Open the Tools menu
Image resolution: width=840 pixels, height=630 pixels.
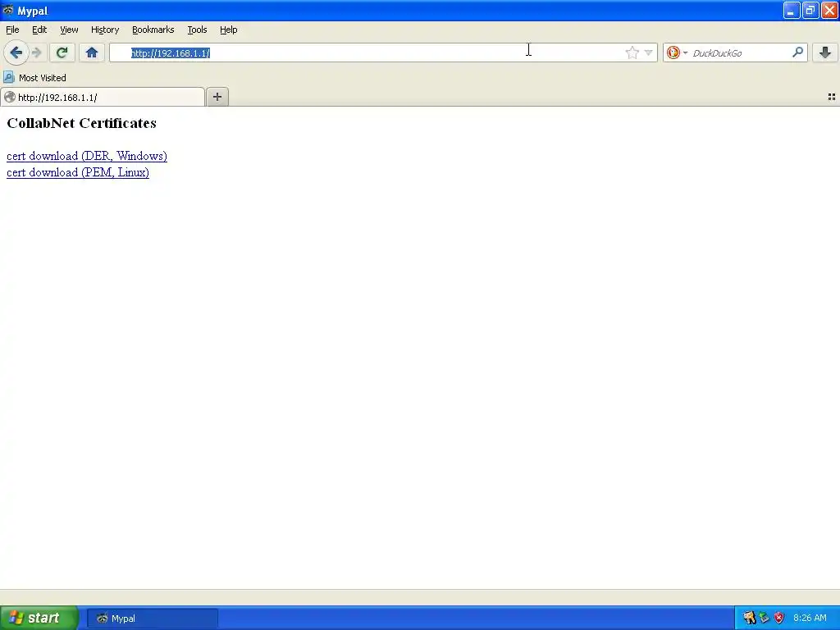click(x=197, y=30)
